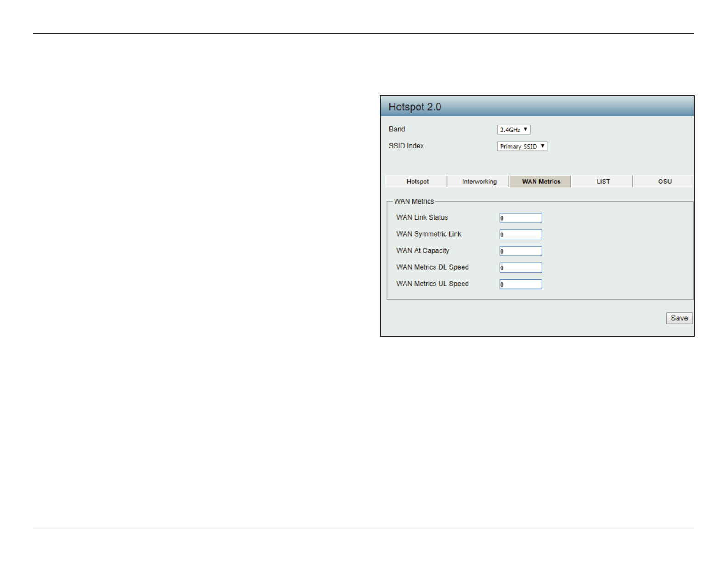The image size is (728, 563).
Task: Click the Hotspot 2.0 page title
Action: click(x=415, y=107)
